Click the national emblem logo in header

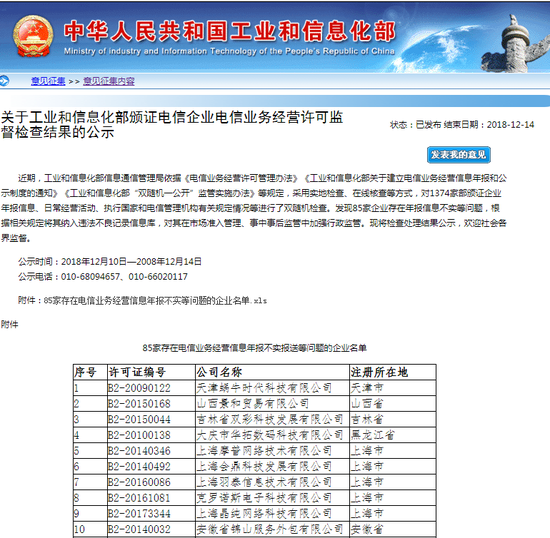click(33, 36)
